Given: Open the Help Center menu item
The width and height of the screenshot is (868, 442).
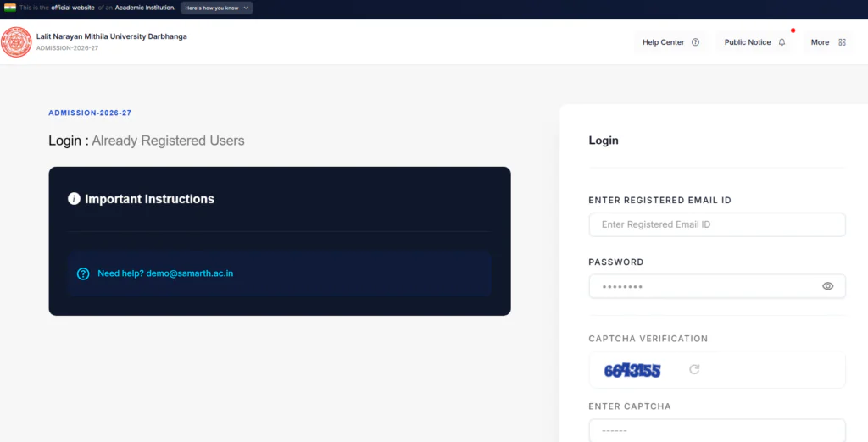Looking at the screenshot, I should 670,42.
